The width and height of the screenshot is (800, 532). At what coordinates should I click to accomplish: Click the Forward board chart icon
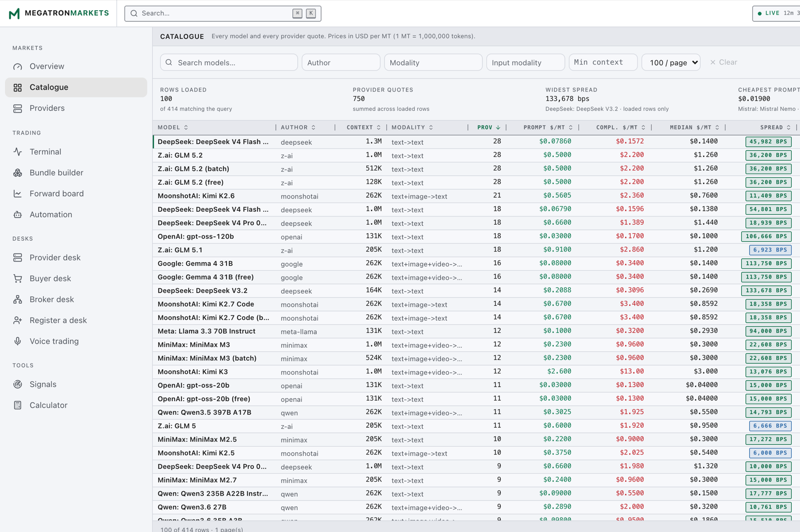coord(17,193)
